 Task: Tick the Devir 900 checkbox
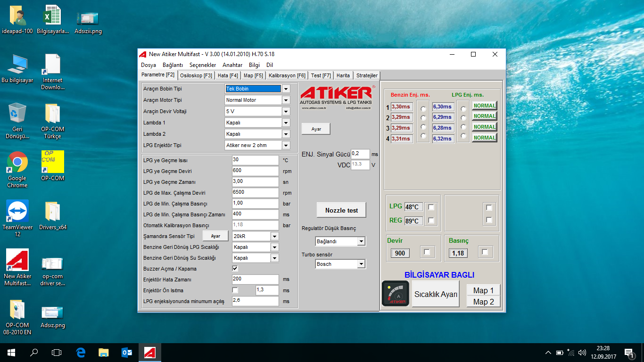[427, 252]
